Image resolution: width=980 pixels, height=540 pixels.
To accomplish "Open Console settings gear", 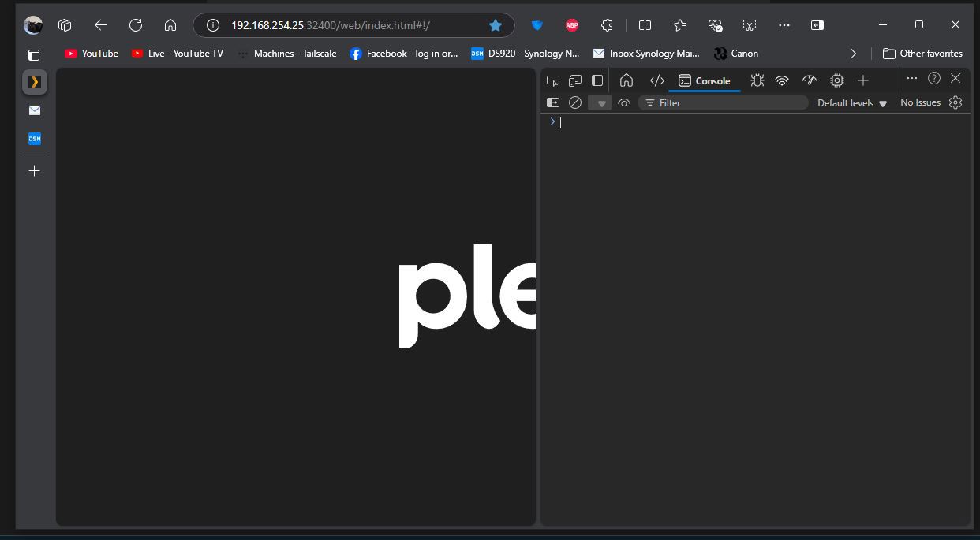I will click(956, 102).
